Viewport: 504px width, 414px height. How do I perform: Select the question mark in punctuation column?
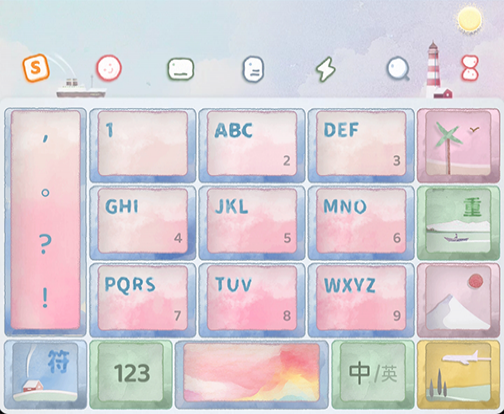click(x=45, y=244)
